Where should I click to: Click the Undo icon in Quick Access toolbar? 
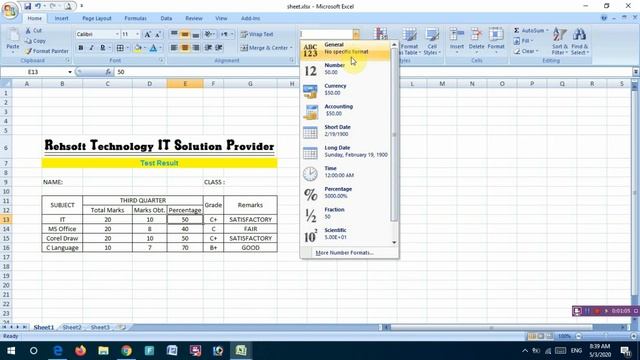(x=38, y=6)
